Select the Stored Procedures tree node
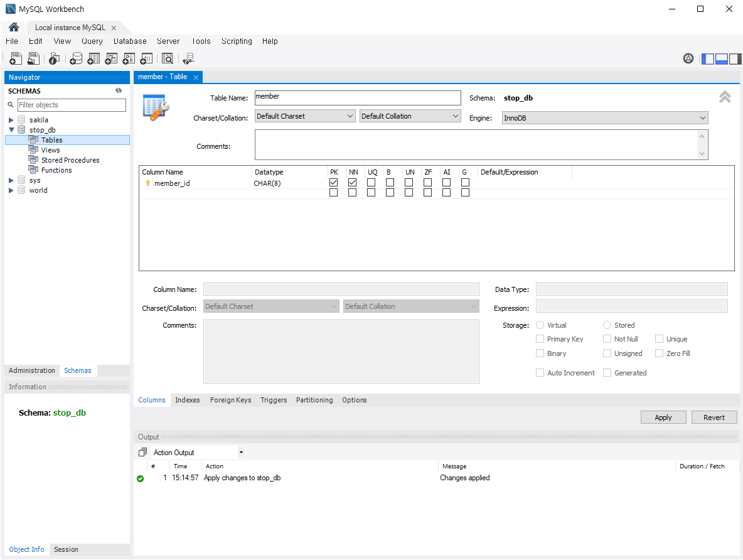This screenshot has height=560, width=743. coord(70,160)
